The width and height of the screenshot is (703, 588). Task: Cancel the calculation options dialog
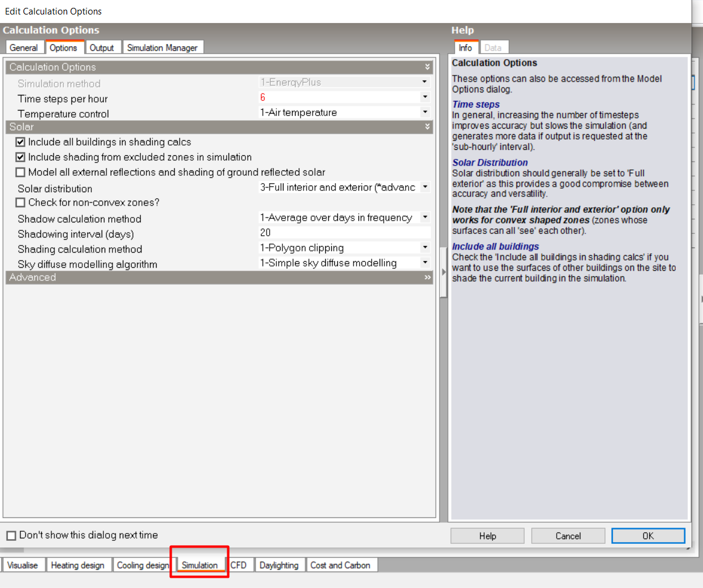[568, 536]
